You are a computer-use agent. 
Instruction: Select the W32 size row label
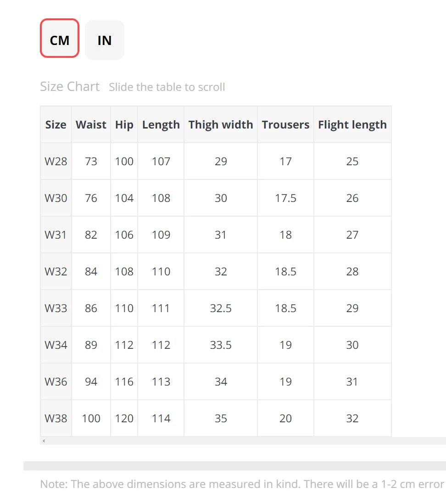pos(56,272)
